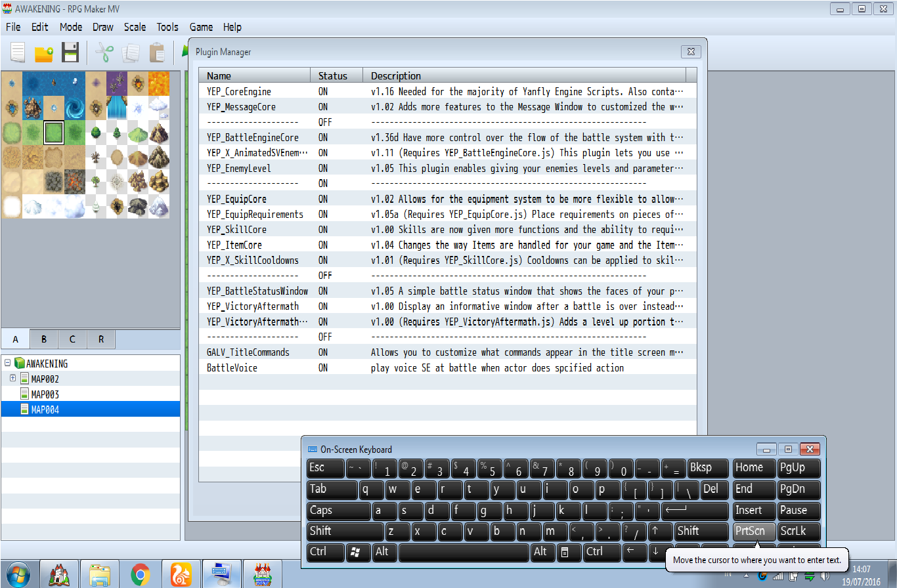Click the Copy toolbar icon
The height and width of the screenshot is (588, 897).
(131, 52)
